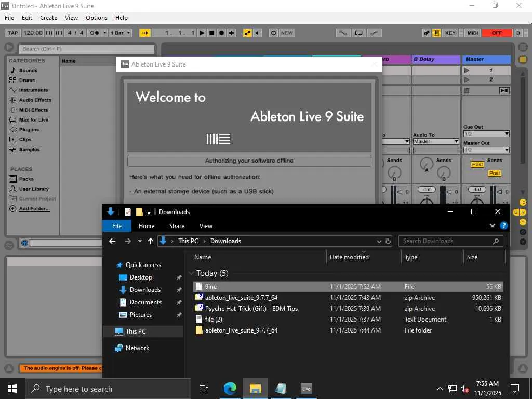Click the Session Record circle button
This screenshot has width=532, height=399.
point(273,33)
